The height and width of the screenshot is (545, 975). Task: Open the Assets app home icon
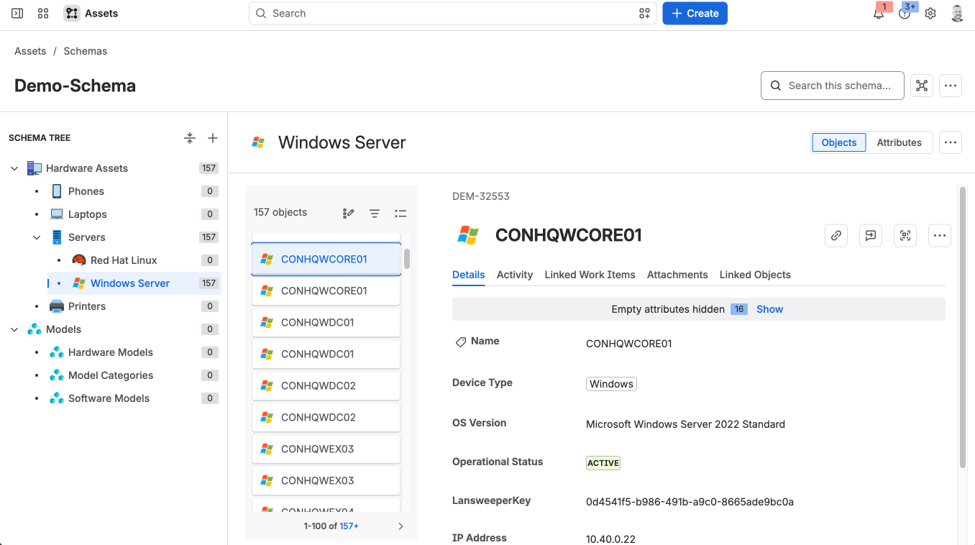point(72,13)
